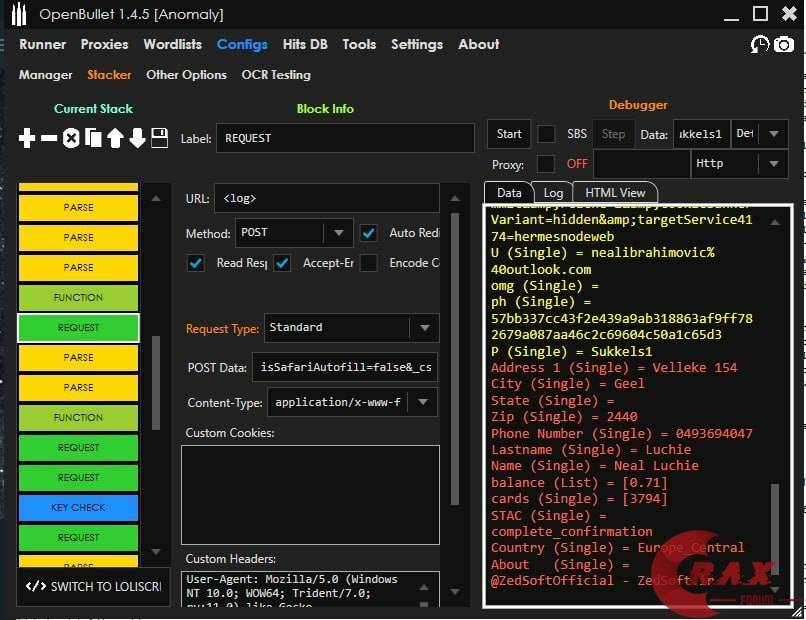Click the plus icon to add a block
Screen dimensions: 806x620
(x=27, y=138)
